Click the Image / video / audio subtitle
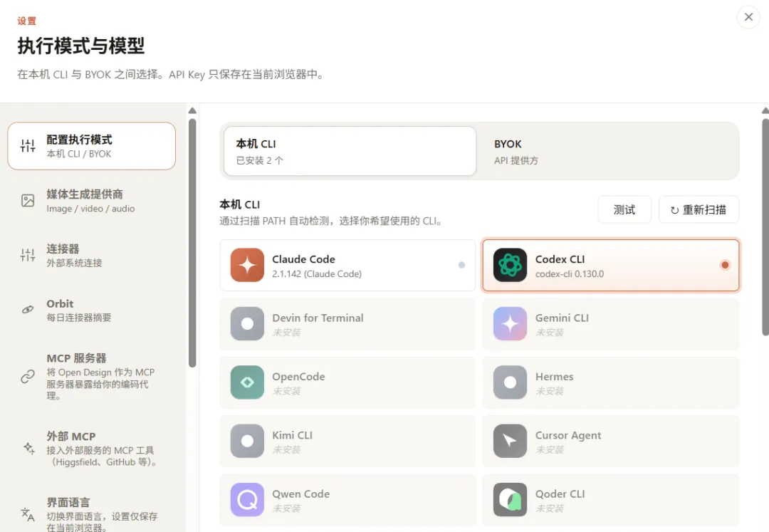The image size is (769, 532). pyautogui.click(x=90, y=209)
